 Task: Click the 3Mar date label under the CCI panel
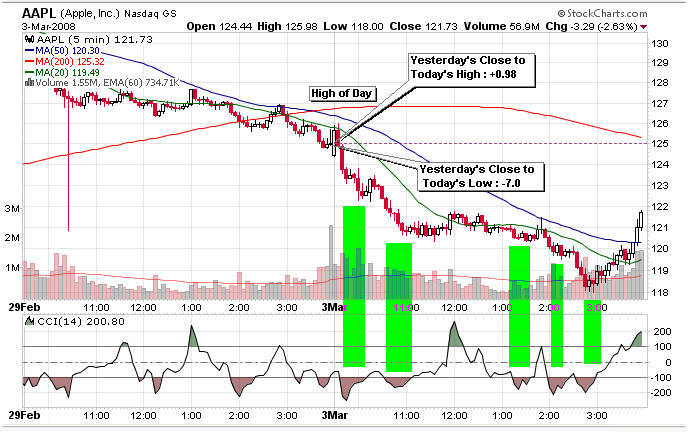pyautogui.click(x=335, y=415)
